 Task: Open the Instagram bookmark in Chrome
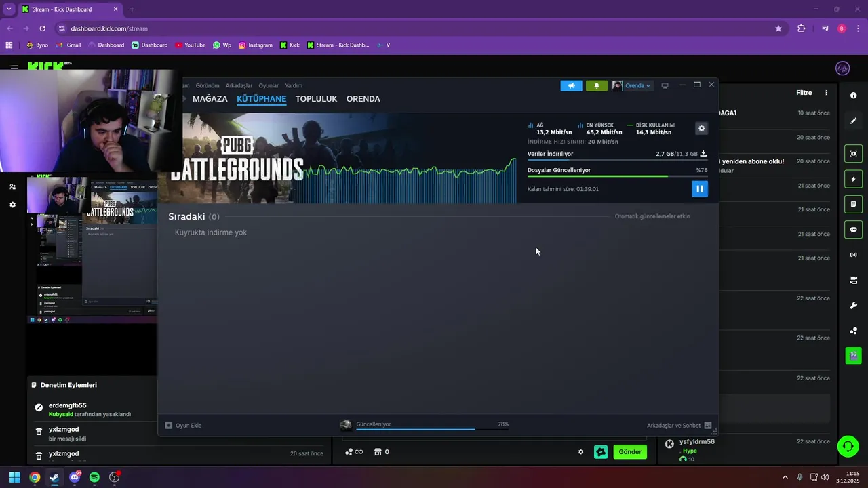(256, 45)
